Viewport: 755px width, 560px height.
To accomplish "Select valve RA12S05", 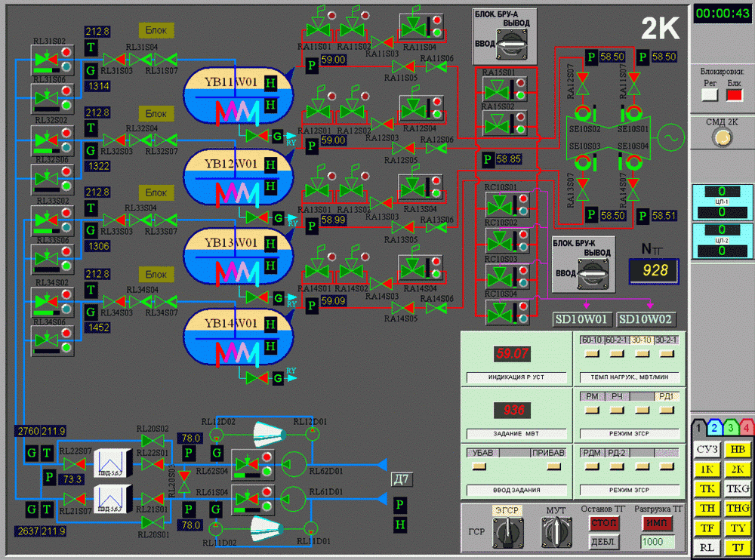I will [x=403, y=148].
